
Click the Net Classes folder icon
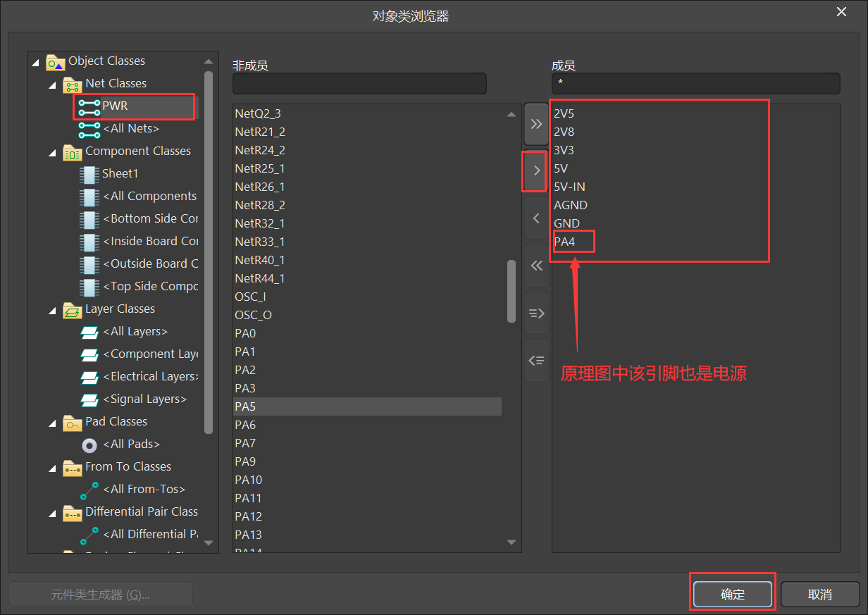(73, 85)
